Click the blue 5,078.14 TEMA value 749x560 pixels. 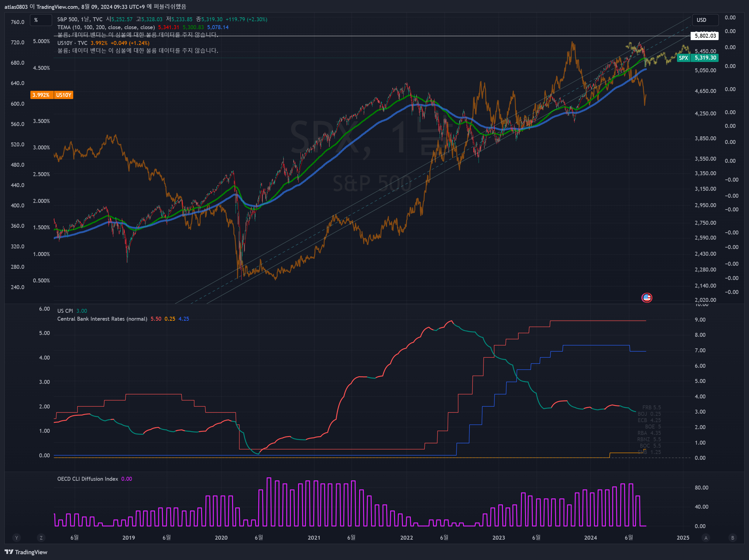[x=218, y=27]
